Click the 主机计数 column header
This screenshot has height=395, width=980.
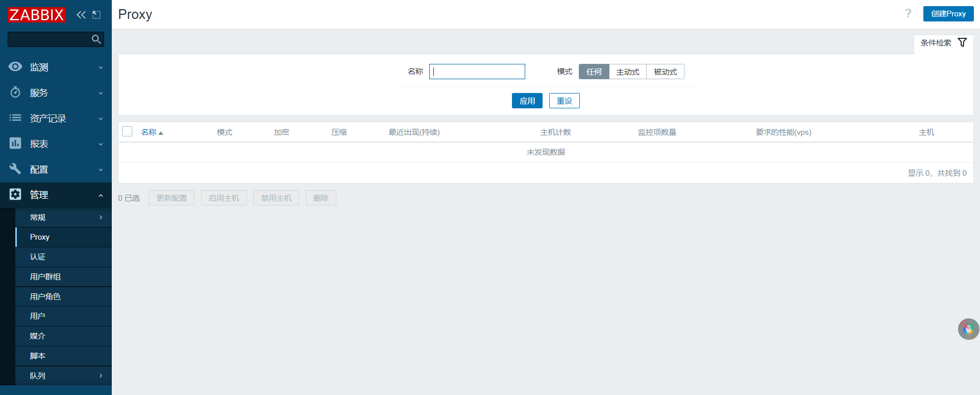point(555,132)
